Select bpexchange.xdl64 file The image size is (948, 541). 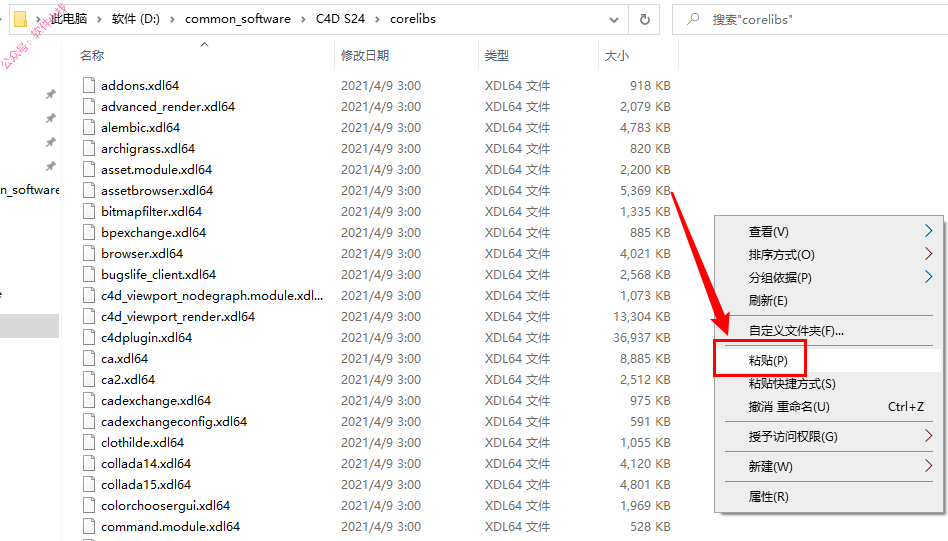(x=153, y=233)
